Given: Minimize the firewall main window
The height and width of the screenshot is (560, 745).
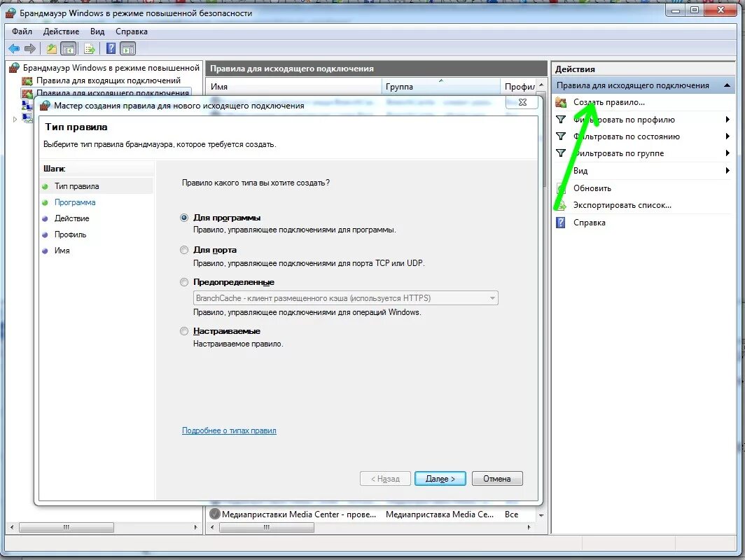Looking at the screenshot, I should tap(675, 10).
